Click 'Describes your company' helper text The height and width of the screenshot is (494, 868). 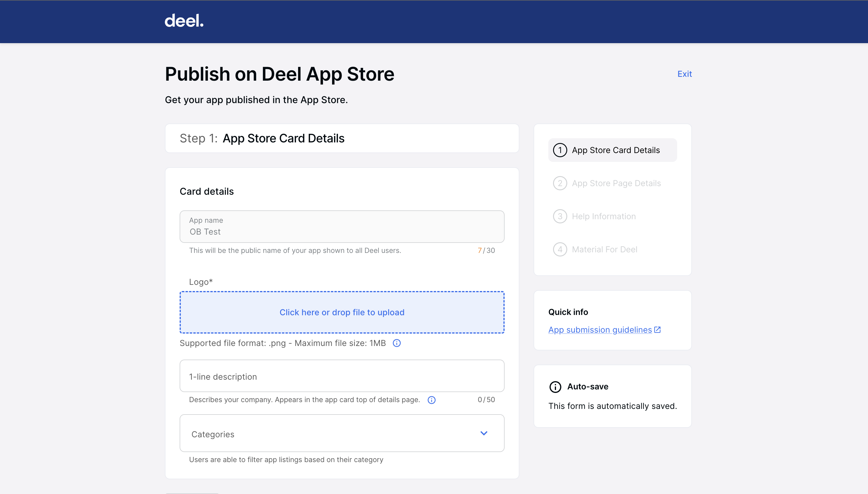[x=304, y=400]
